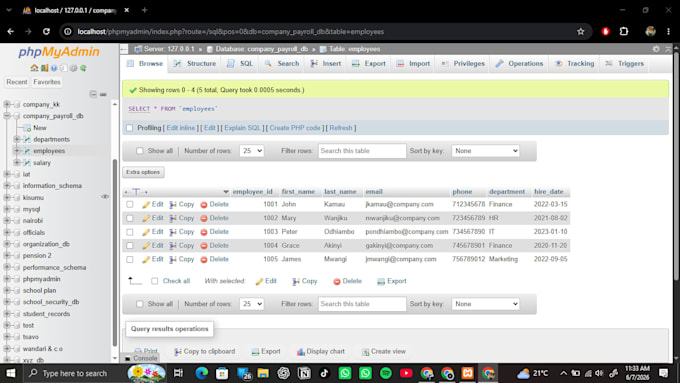Viewport: 680px width, 383px height.
Task: Click the Create PHP code link
Action: point(295,128)
